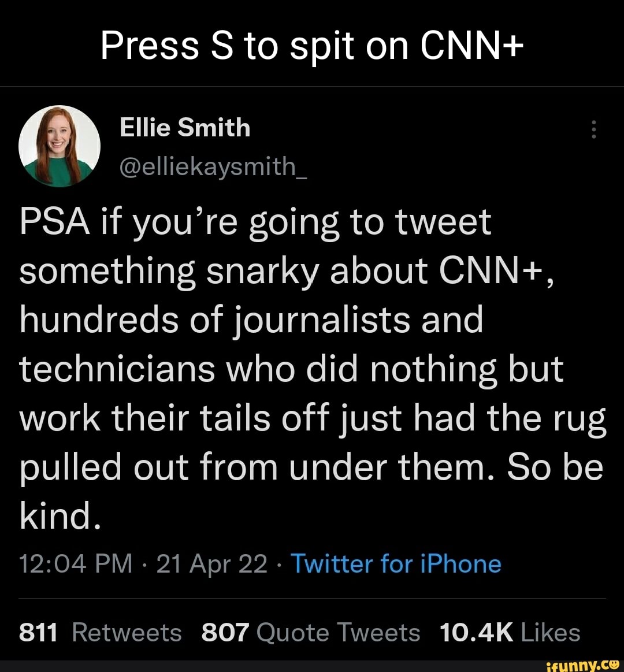View the 10.4K Likes list
The image size is (624, 672).
pyautogui.click(x=510, y=633)
